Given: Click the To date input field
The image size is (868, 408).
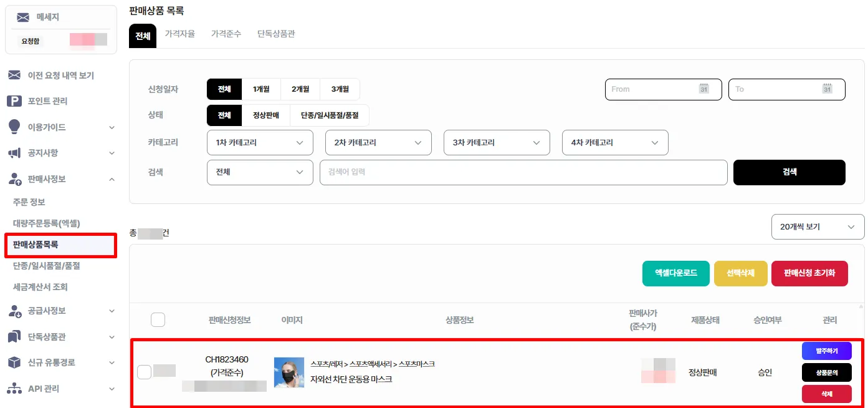Looking at the screenshot, I should tap(787, 89).
